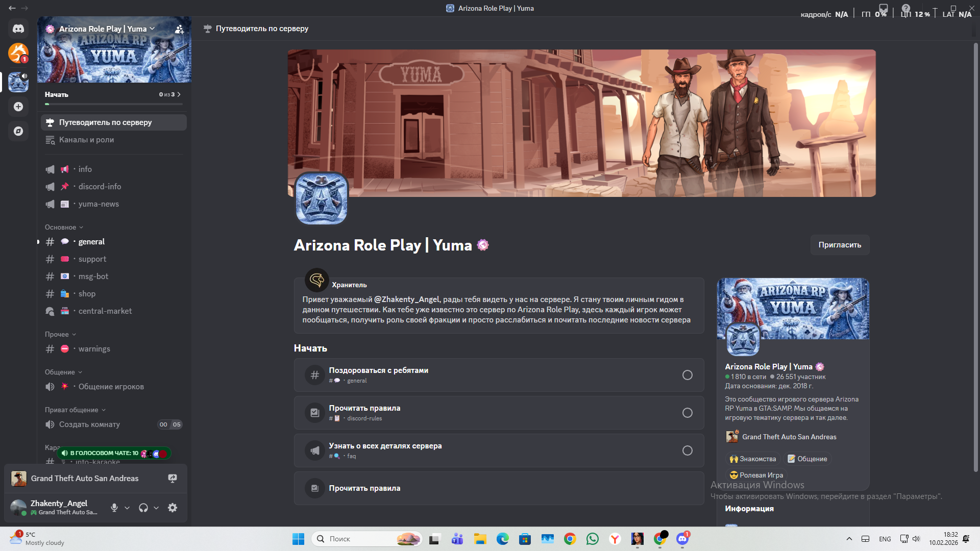Click the main content vertical scrollbar
Image resolution: width=980 pixels, height=551 pixels.
975,258
